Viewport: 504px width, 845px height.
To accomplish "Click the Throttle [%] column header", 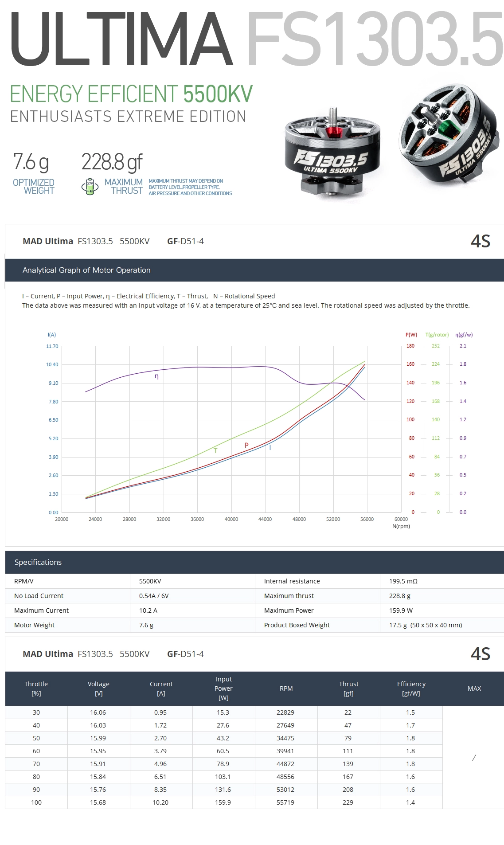I will (36, 689).
